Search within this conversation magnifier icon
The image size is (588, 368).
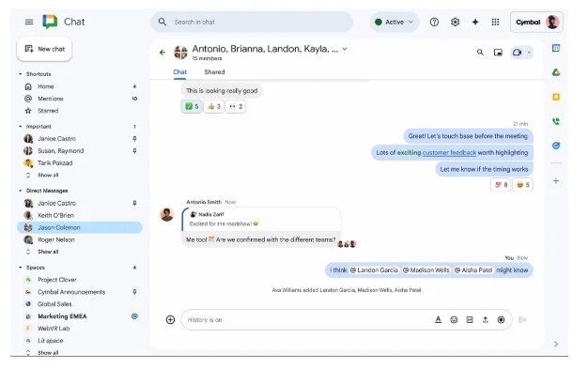pyautogui.click(x=480, y=53)
